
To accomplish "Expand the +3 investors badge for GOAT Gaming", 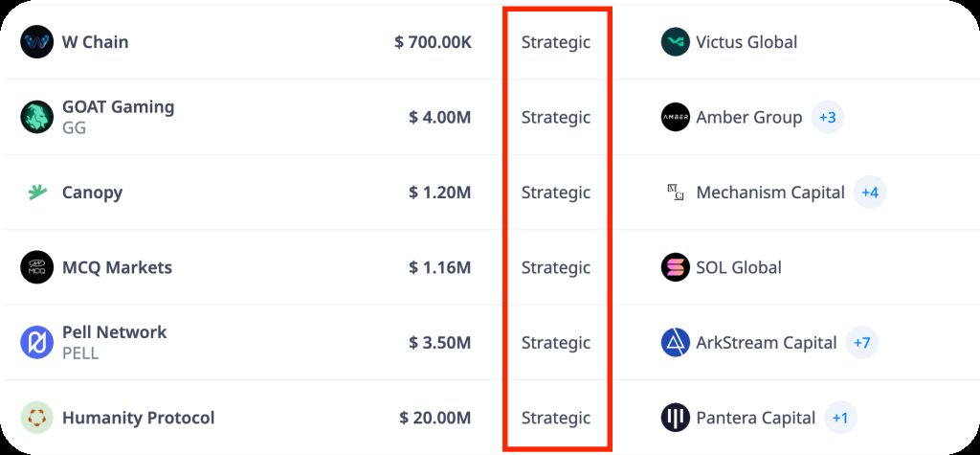I will pyautogui.click(x=827, y=118).
